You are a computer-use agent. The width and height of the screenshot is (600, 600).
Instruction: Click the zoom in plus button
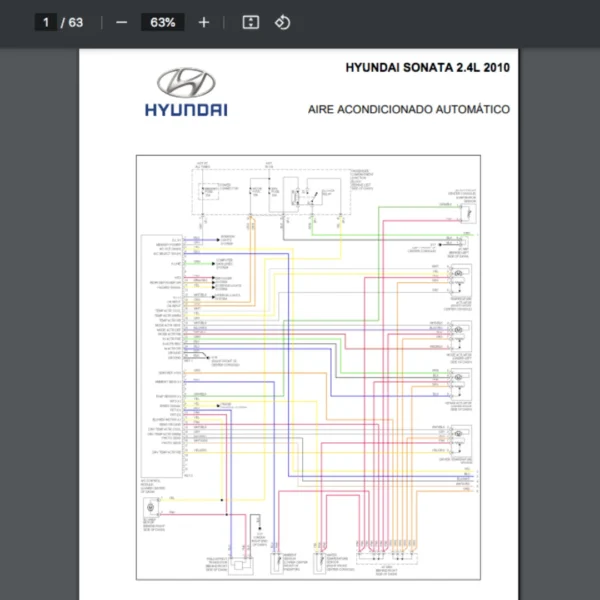[204, 22]
